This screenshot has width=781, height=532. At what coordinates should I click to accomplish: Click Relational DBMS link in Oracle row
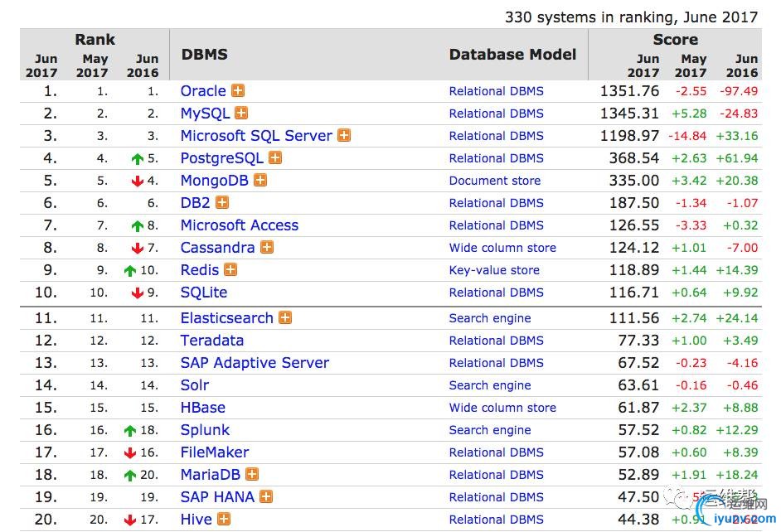(496, 91)
